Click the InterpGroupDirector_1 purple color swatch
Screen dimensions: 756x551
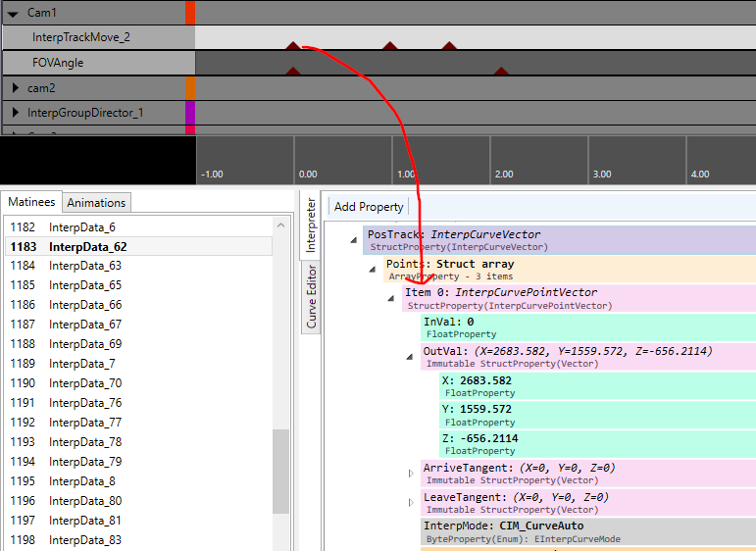tap(190, 113)
